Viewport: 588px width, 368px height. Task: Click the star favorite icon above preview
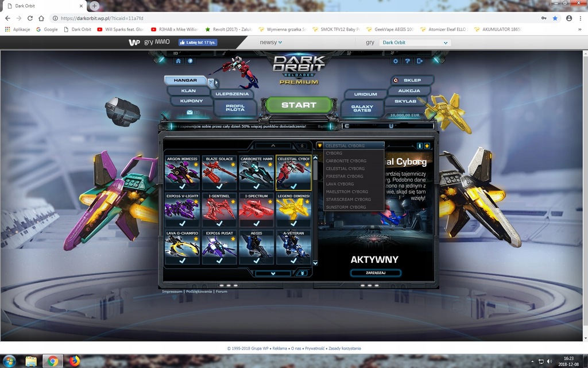(427, 145)
